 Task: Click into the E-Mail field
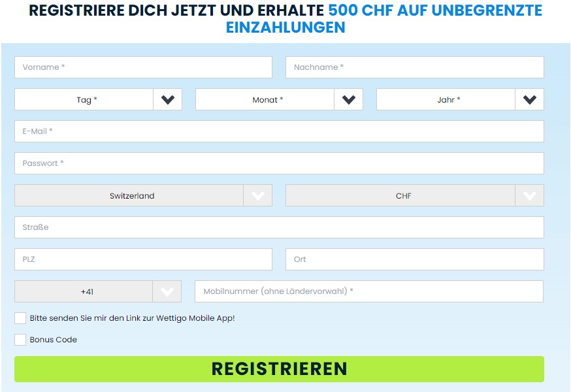[x=279, y=131]
